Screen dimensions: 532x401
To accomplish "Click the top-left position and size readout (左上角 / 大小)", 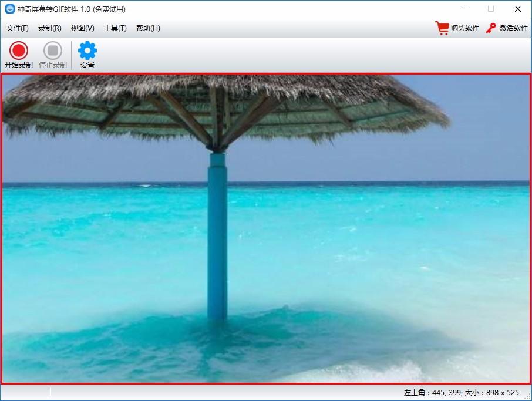I will pos(462,393).
